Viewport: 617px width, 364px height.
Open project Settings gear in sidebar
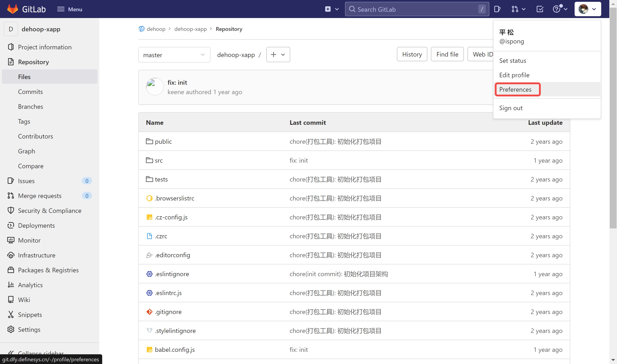pyautogui.click(x=49, y=329)
